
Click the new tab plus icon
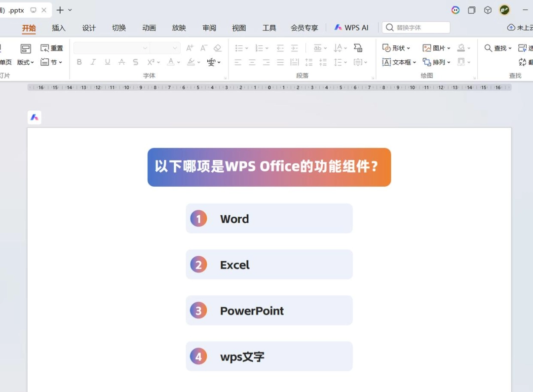pos(60,10)
